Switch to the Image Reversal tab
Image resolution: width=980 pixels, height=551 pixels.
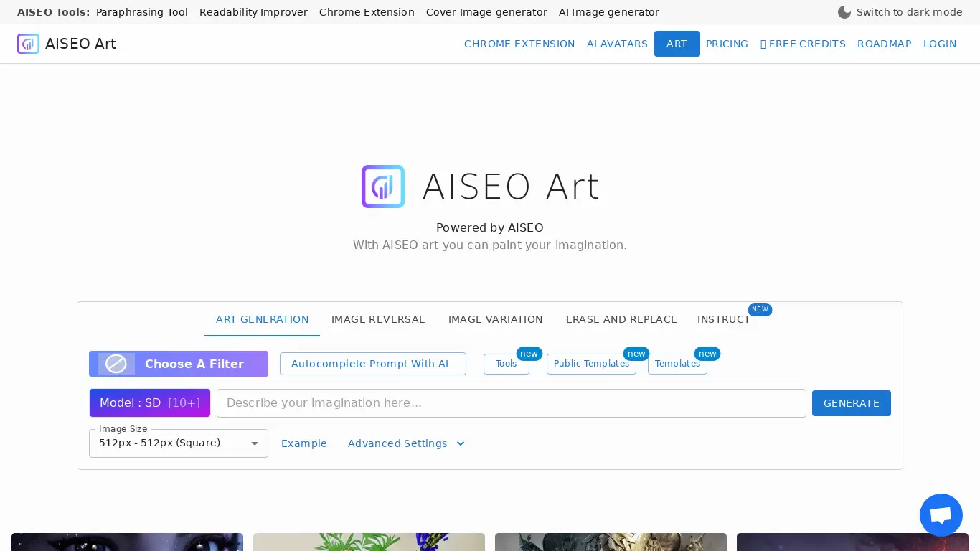[378, 319]
